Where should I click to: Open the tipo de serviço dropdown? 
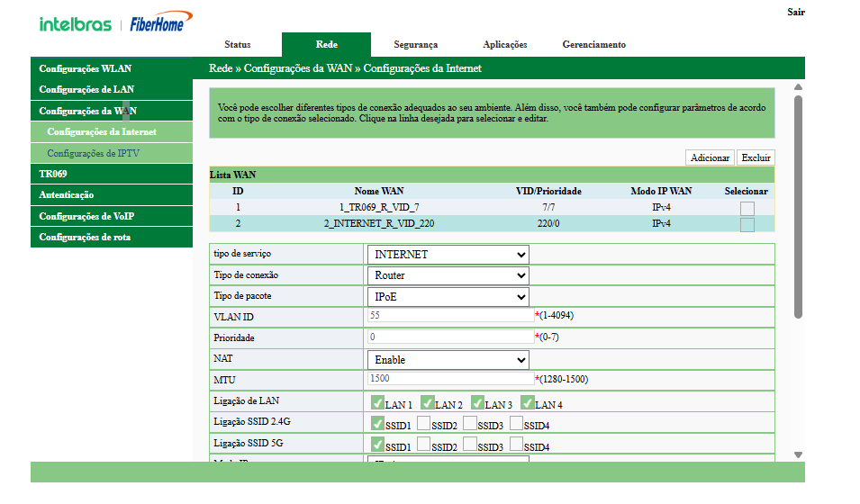(x=448, y=255)
